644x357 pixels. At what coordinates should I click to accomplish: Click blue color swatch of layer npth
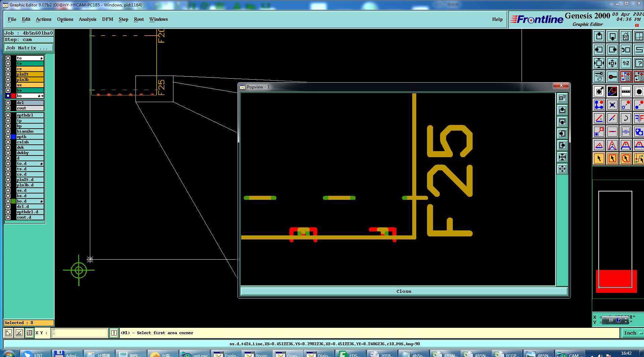click(13, 137)
